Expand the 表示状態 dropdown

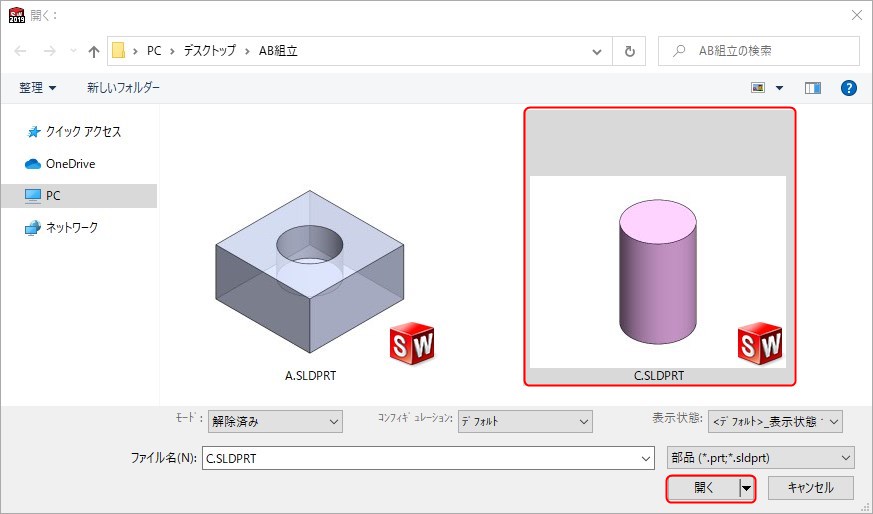(x=774, y=422)
